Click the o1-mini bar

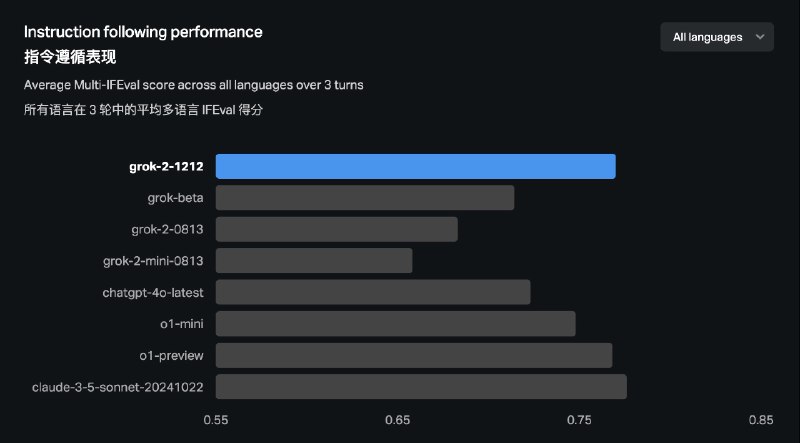point(395,324)
